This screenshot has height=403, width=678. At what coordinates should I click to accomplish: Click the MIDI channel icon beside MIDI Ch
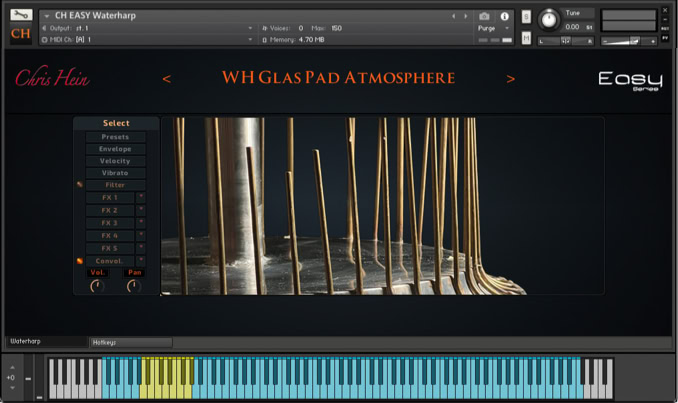[44, 40]
